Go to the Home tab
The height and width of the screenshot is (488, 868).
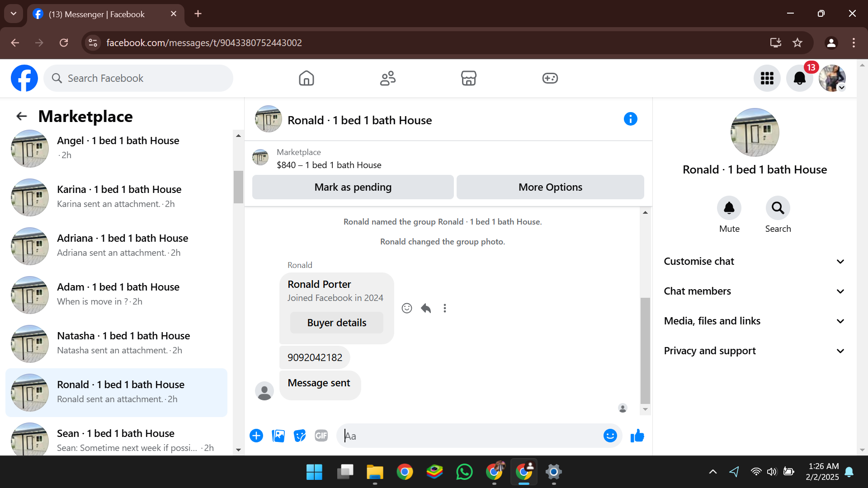point(306,78)
